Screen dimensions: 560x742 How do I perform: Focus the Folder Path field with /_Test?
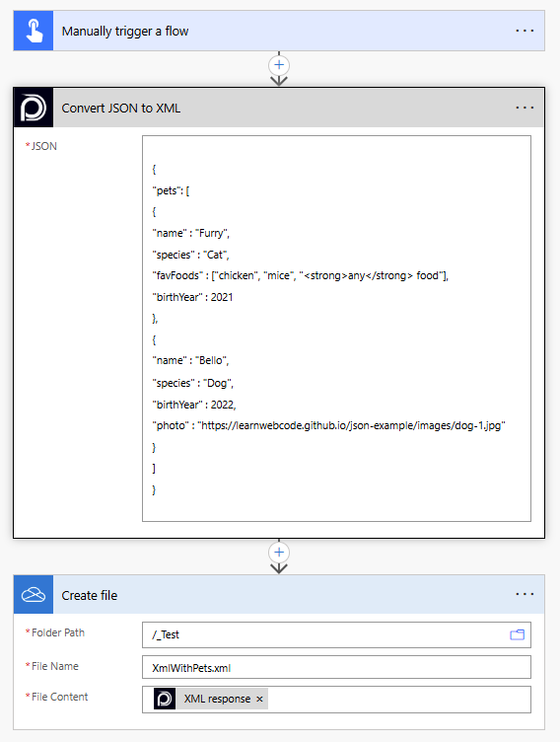(336, 634)
